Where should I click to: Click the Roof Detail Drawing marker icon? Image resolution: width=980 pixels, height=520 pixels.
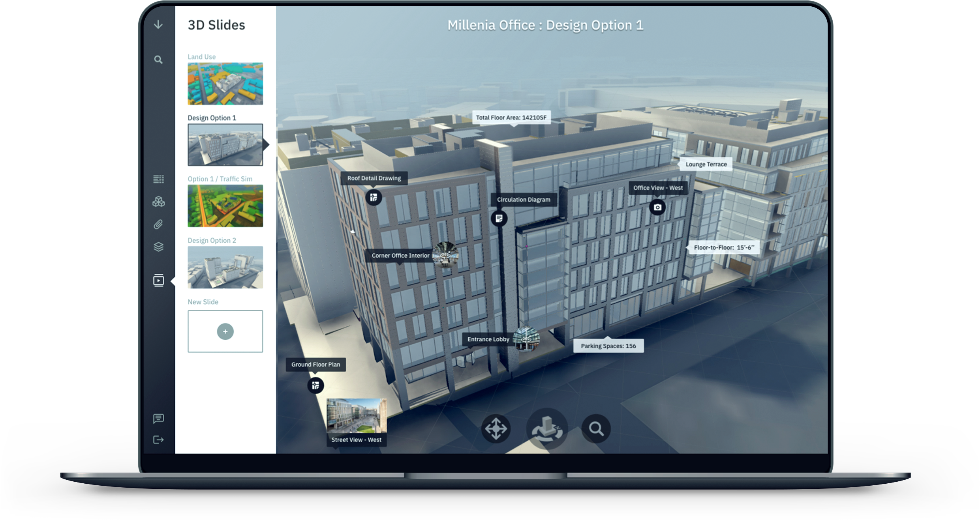coord(374,197)
